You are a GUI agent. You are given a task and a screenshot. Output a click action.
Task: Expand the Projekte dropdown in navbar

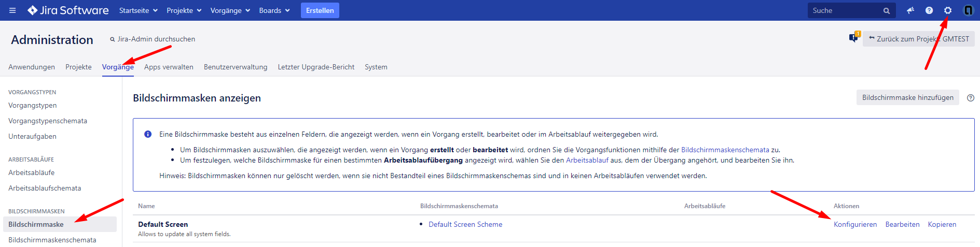pyautogui.click(x=184, y=10)
